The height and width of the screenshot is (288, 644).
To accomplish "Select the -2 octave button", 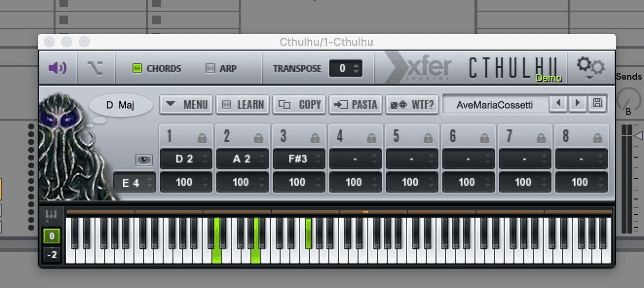I will (x=52, y=254).
